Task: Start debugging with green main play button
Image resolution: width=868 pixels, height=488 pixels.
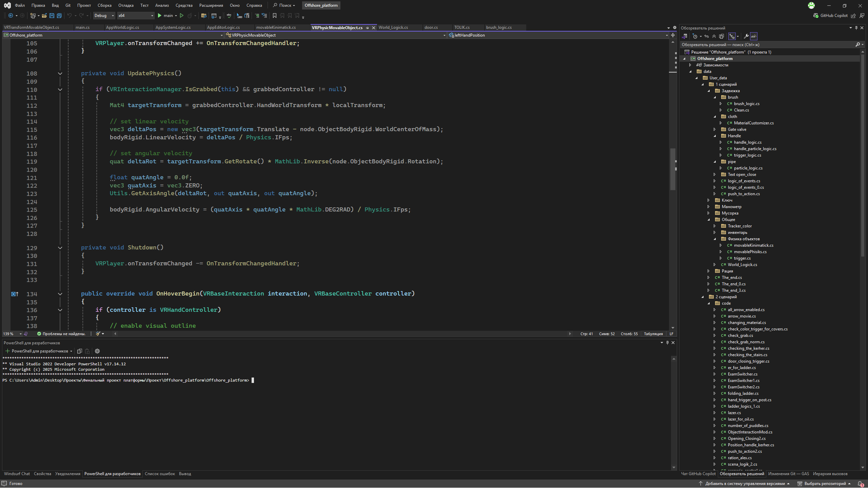Action: 160,16
